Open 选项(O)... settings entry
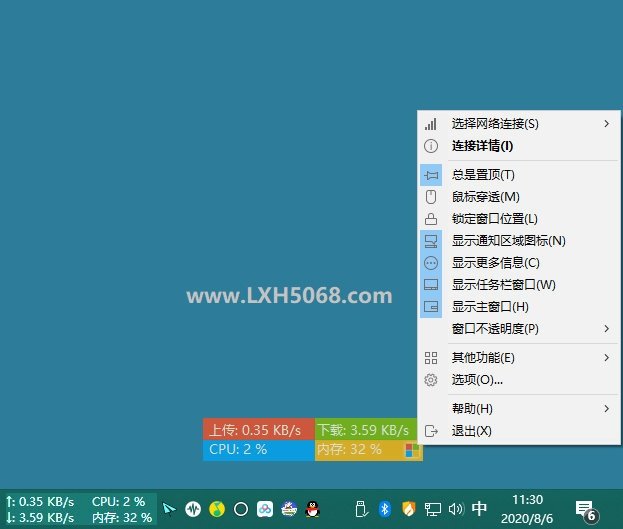This screenshot has height=529, width=623. (x=519, y=380)
